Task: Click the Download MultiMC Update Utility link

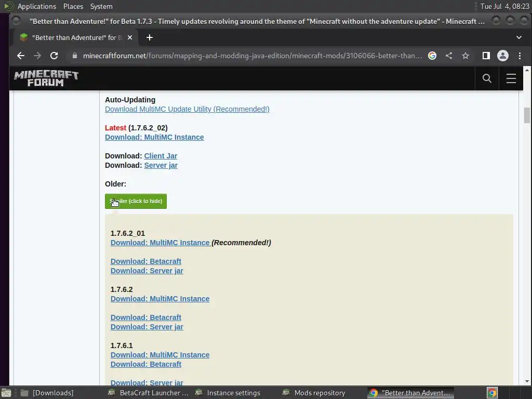Action: tap(187, 109)
